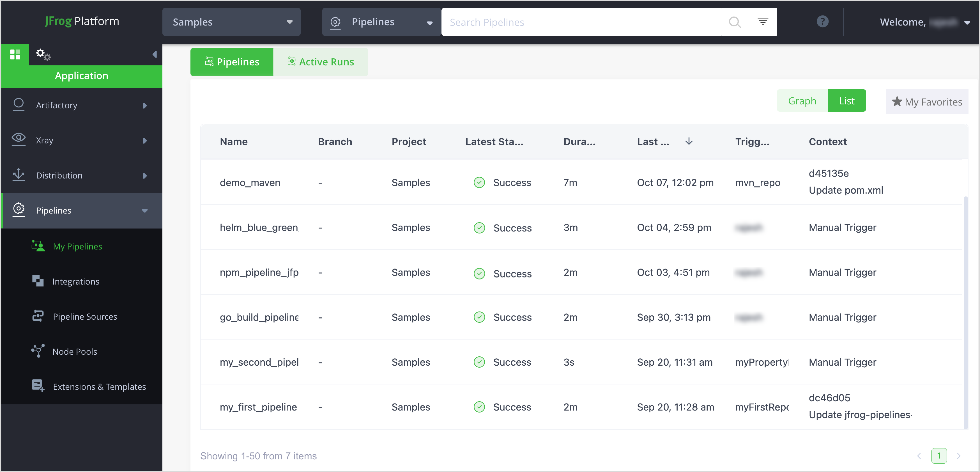This screenshot has height=472, width=980.
Task: Switch to List view
Action: coord(846,101)
